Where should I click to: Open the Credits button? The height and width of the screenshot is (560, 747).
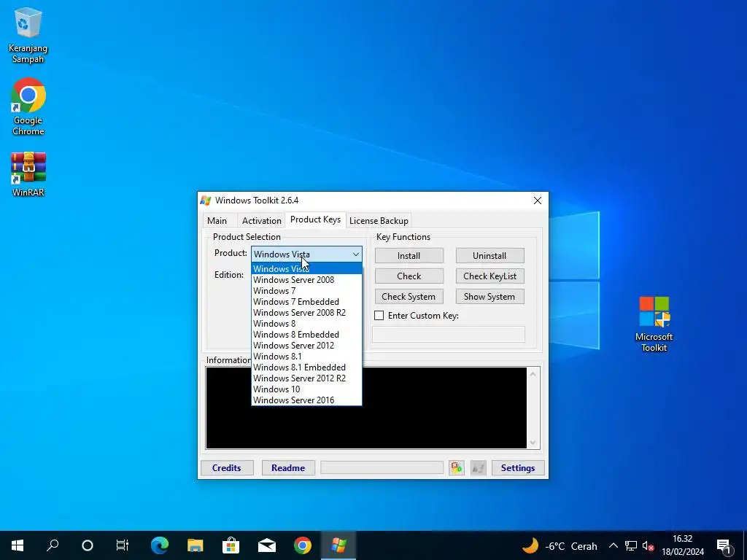[x=227, y=467]
